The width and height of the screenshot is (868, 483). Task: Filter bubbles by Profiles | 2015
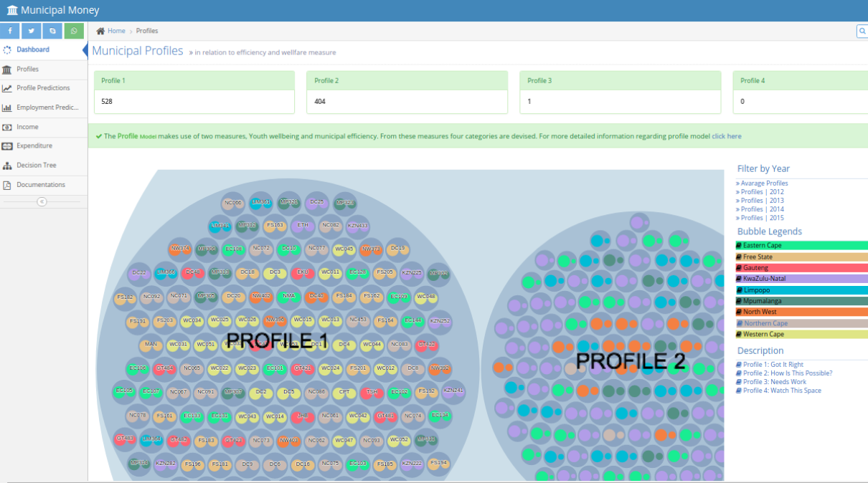point(762,218)
